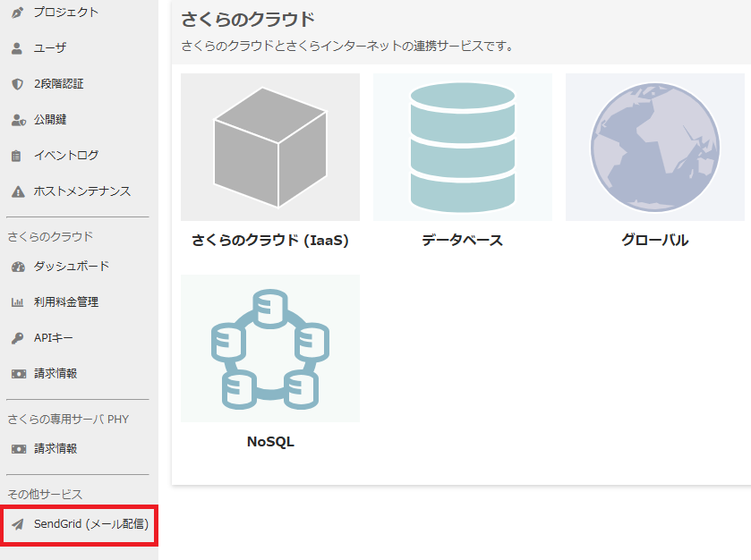Click the グローバル card label

[655, 241]
